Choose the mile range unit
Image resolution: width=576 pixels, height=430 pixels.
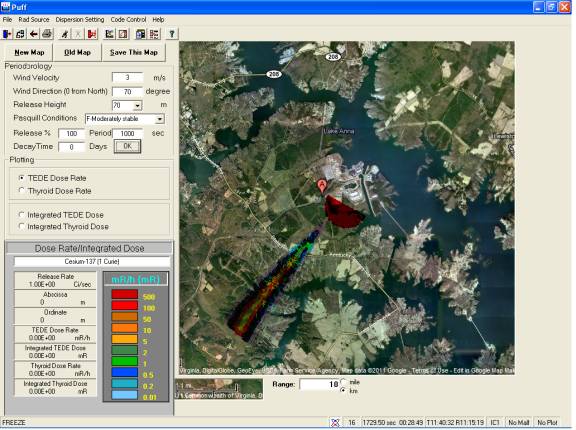(x=344, y=382)
